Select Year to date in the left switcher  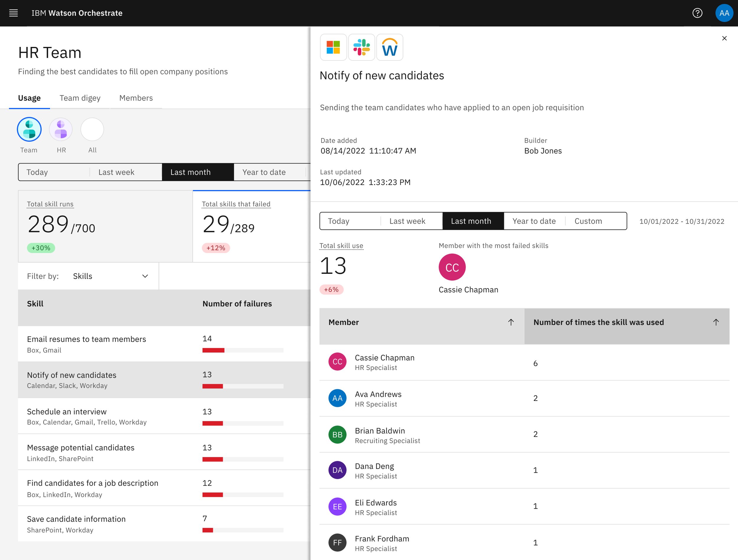270,172
